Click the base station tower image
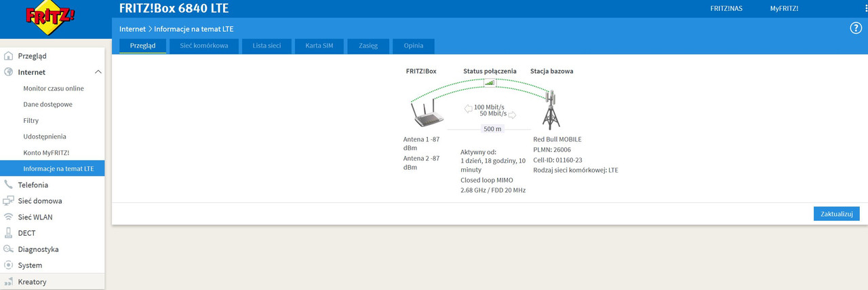 tap(551, 109)
